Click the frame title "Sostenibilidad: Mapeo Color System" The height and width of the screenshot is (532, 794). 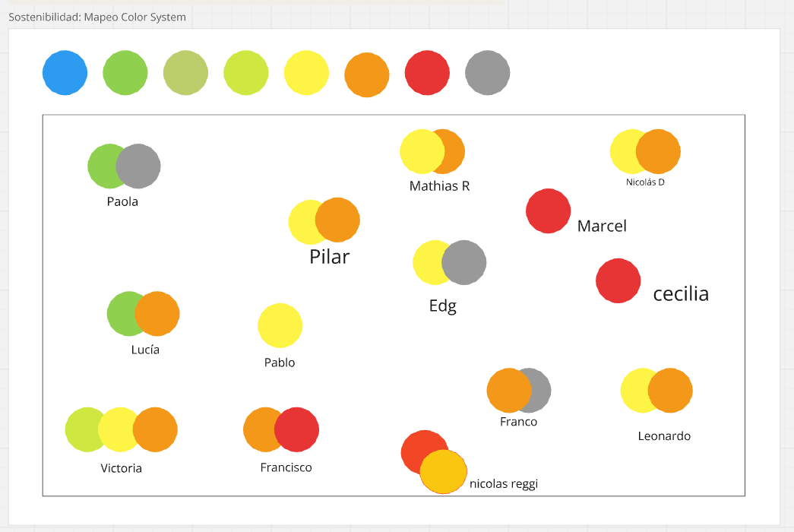(97, 17)
